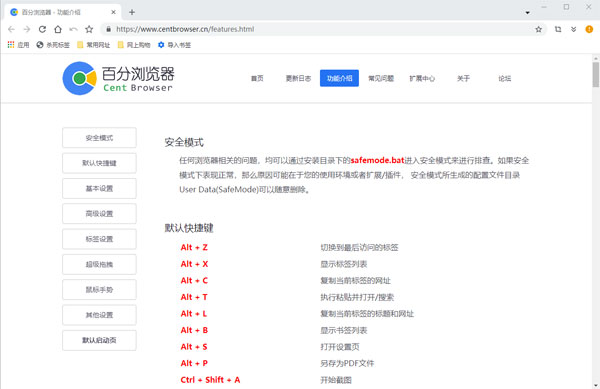Expand hidden toolbar items double chevron
This screenshot has width=600, height=389.
point(573,29)
